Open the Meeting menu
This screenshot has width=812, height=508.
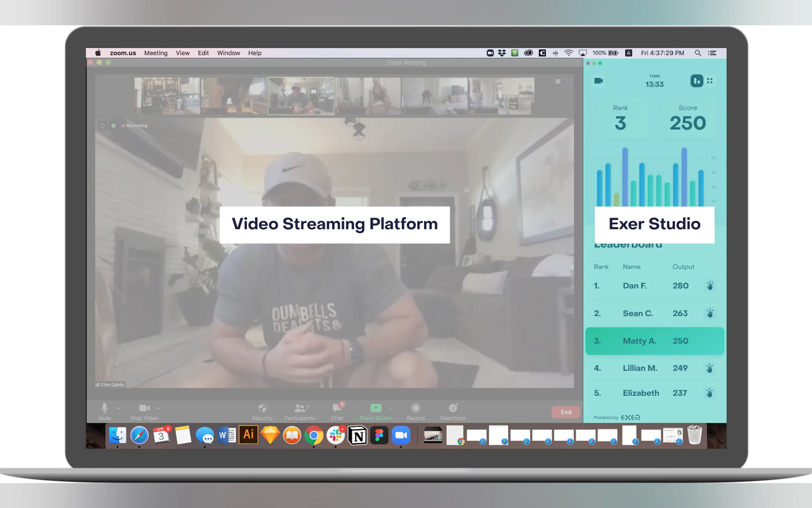coord(156,53)
